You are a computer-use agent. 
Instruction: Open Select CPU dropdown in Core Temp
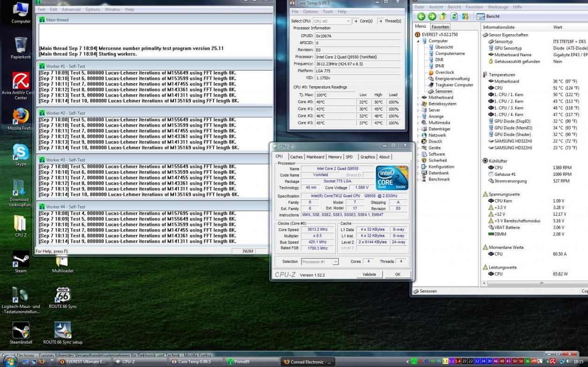(332, 21)
